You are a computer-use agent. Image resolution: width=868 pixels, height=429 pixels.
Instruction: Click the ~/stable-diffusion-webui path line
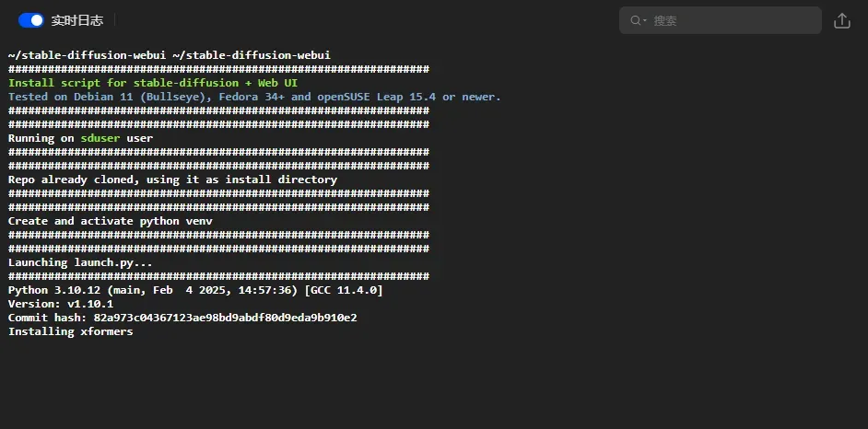170,55
